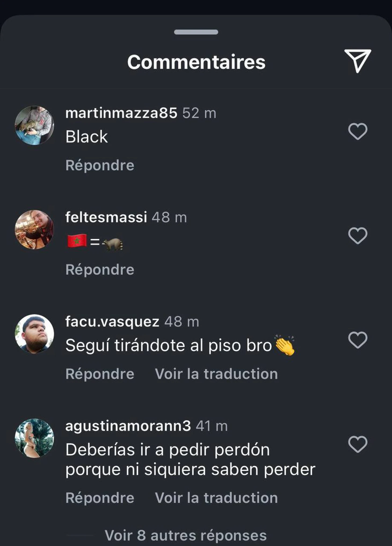Expand Voir 8 autres réponses
This screenshot has height=546, width=392.
pyautogui.click(x=186, y=535)
